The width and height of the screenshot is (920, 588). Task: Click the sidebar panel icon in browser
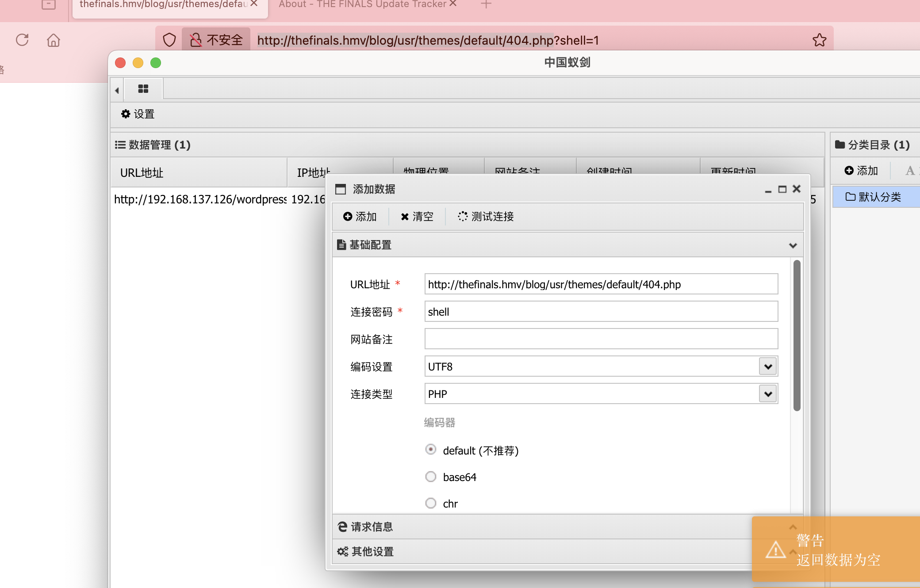pos(48,4)
